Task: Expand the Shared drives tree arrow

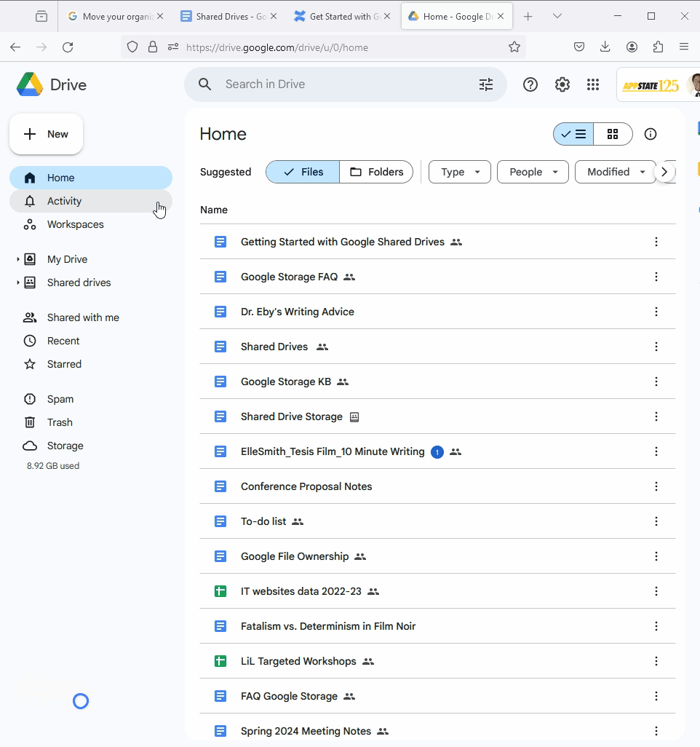Action: pos(17,282)
